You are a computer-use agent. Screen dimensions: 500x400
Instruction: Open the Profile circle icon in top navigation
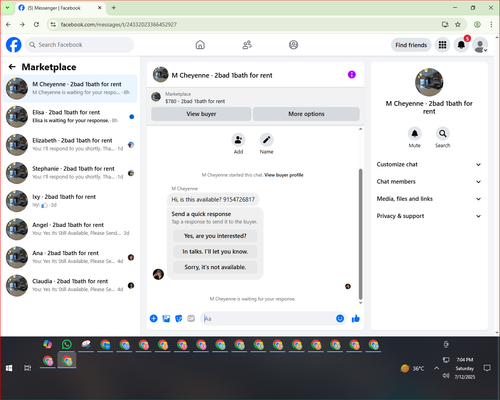(293, 45)
